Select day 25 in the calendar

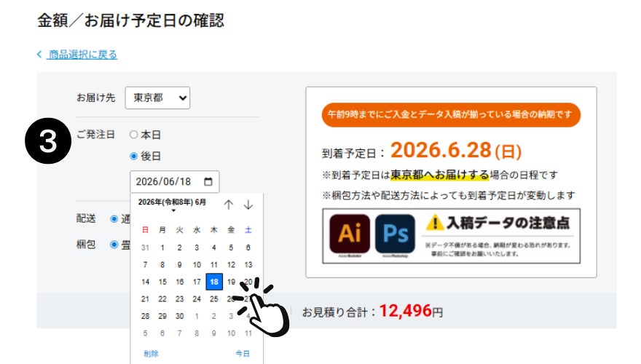(x=214, y=299)
